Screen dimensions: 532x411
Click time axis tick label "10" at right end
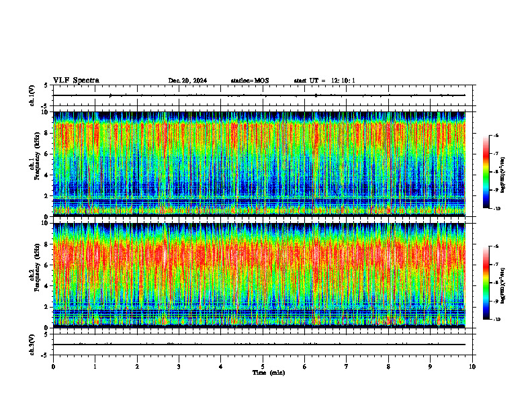pyautogui.click(x=472, y=367)
